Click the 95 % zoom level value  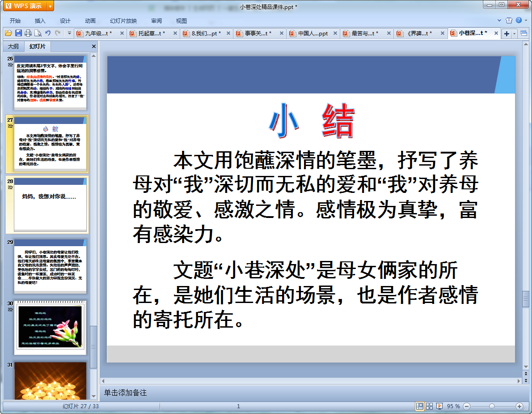click(453, 406)
